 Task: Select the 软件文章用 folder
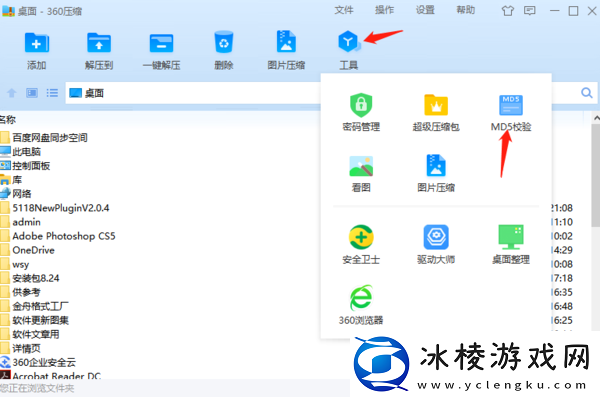click(30, 334)
